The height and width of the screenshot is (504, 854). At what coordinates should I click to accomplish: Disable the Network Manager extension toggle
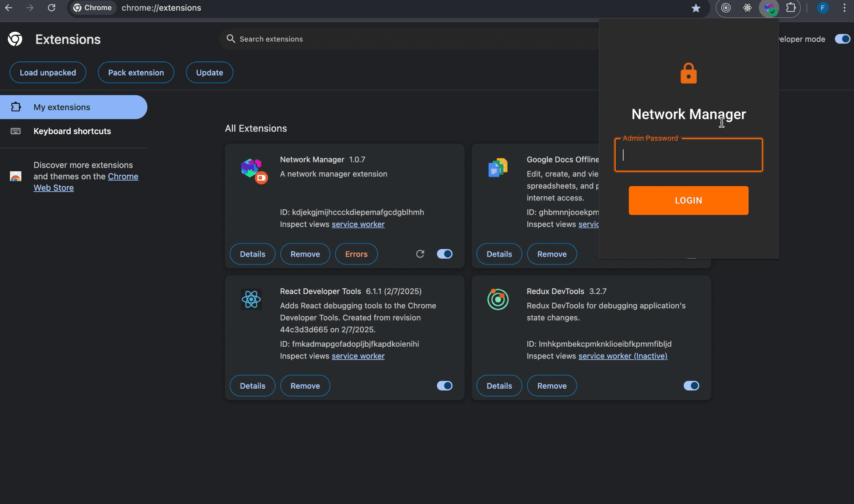[x=444, y=254]
